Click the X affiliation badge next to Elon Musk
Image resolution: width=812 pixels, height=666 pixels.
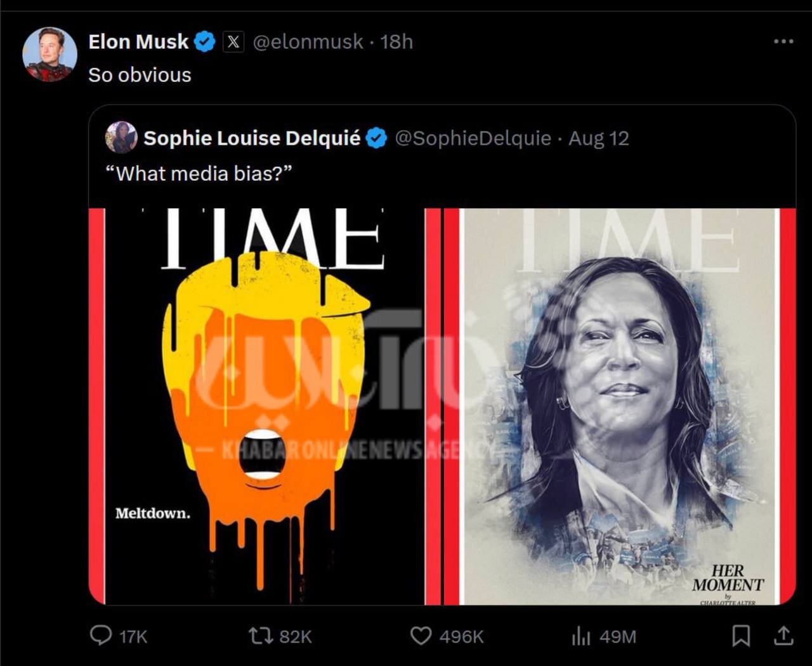pos(233,42)
